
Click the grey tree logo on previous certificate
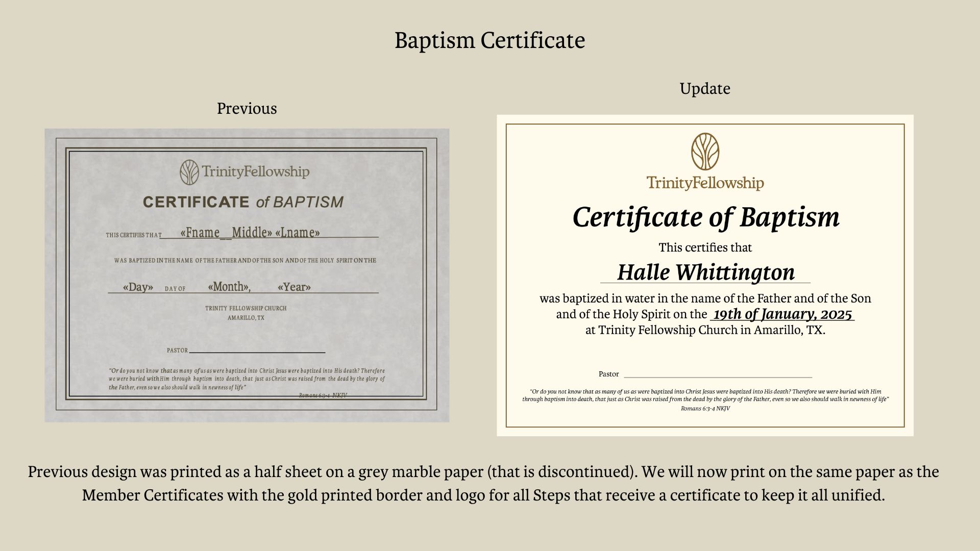pyautogui.click(x=189, y=172)
